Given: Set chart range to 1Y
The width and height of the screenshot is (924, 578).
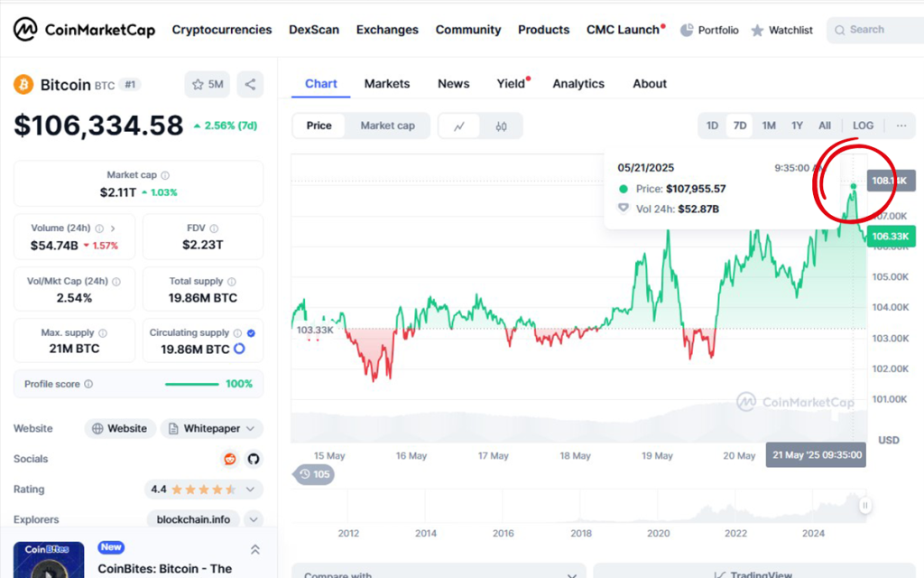Looking at the screenshot, I should coord(797,126).
